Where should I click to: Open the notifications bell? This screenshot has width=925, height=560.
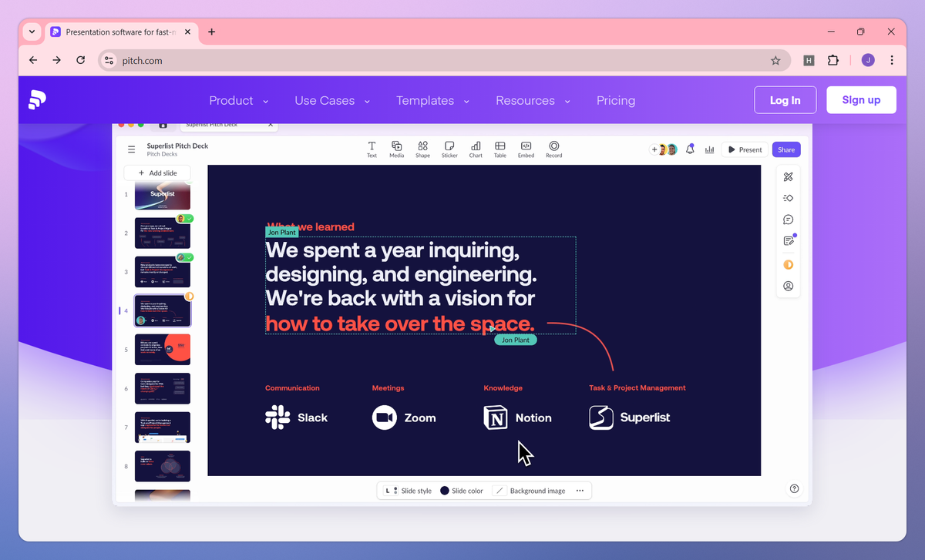pyautogui.click(x=690, y=149)
